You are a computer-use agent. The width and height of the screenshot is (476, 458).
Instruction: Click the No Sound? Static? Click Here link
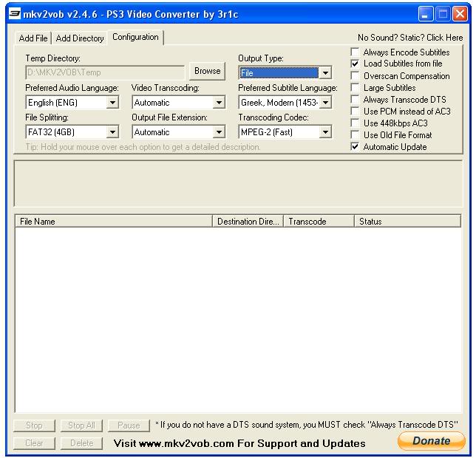coord(410,38)
